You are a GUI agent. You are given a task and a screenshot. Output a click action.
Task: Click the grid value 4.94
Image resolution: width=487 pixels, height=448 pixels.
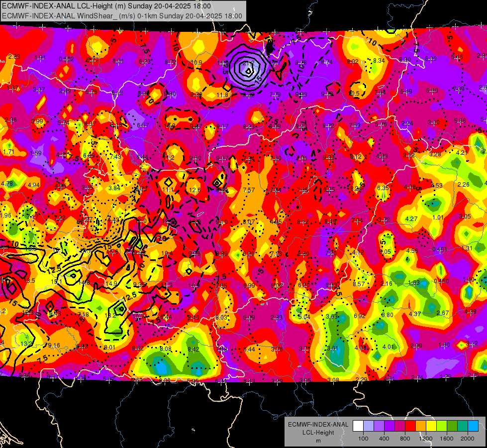pos(34,185)
